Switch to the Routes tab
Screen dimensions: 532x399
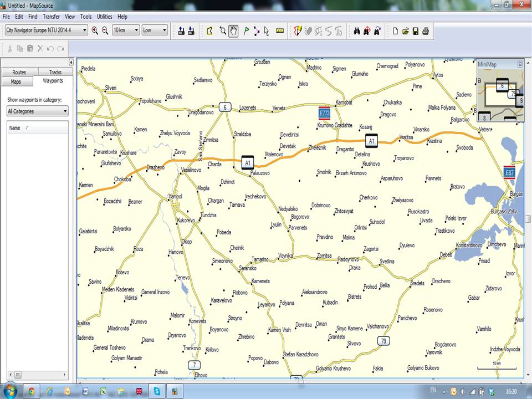coord(19,72)
